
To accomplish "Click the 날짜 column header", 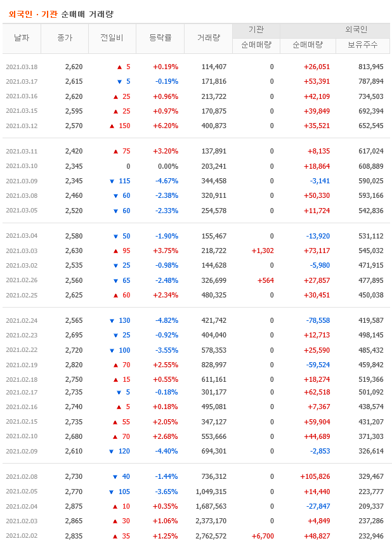I will pyautogui.click(x=22, y=38).
